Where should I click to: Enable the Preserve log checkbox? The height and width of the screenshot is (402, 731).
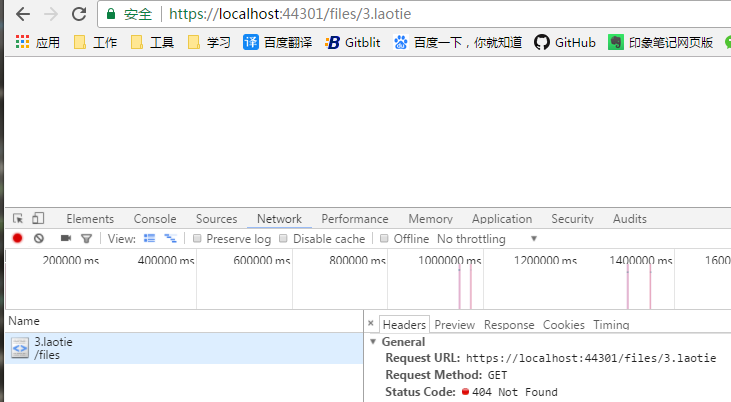click(x=197, y=238)
